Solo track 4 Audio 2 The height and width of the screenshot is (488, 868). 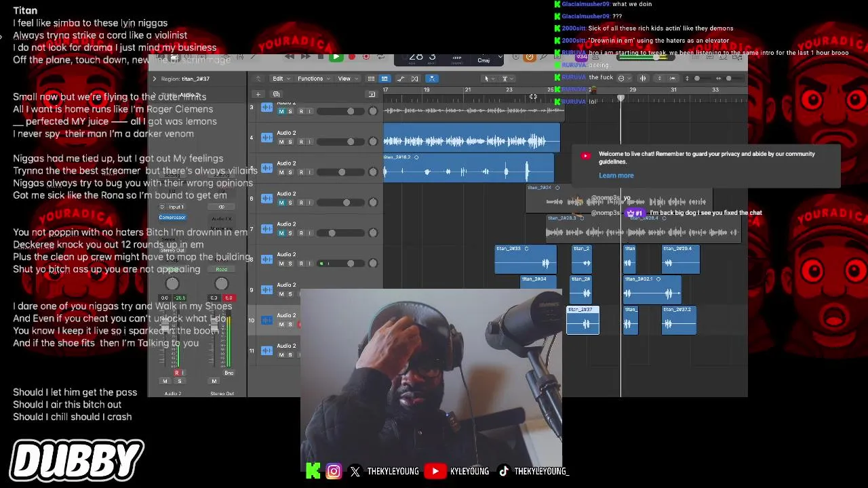(x=290, y=142)
